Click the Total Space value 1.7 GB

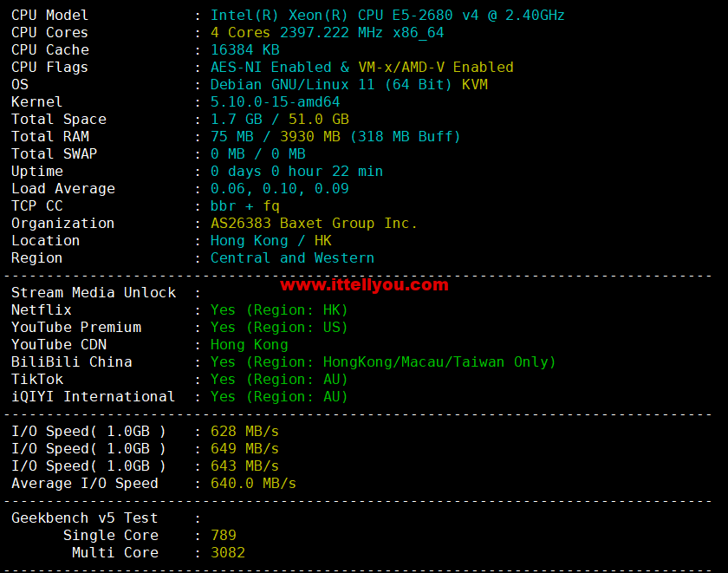[x=236, y=120]
